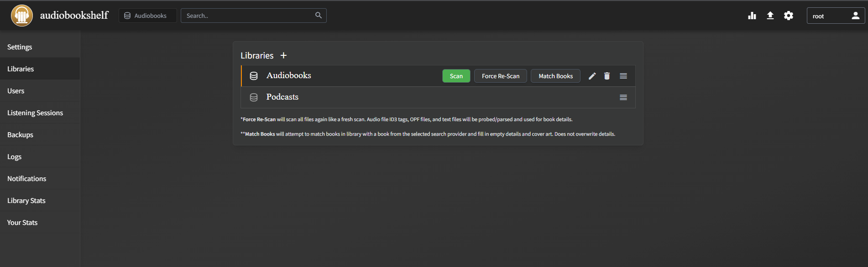Viewport: 868px width, 267px height.
Task: Open the Audiobooks library selector dropdown
Action: point(147,16)
